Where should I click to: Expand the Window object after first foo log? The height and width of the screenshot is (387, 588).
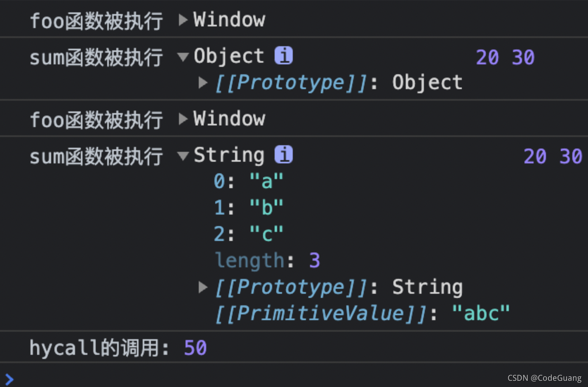pos(183,19)
